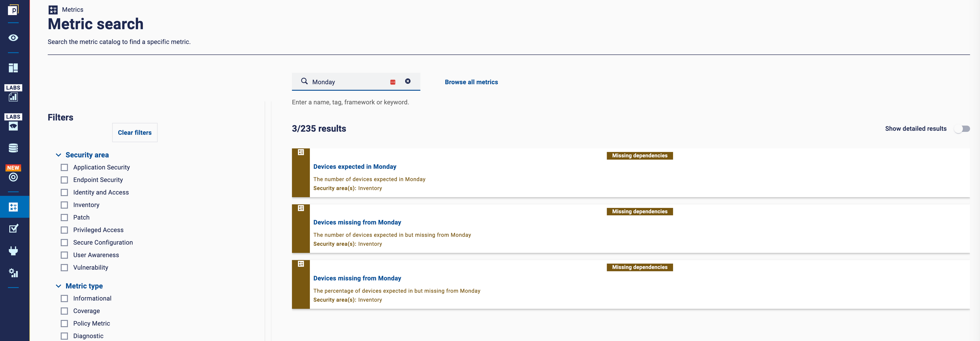Viewport: 980px width, 341px height.
Task: Tick the Diagnostic metric type checkbox
Action: [x=64, y=336]
